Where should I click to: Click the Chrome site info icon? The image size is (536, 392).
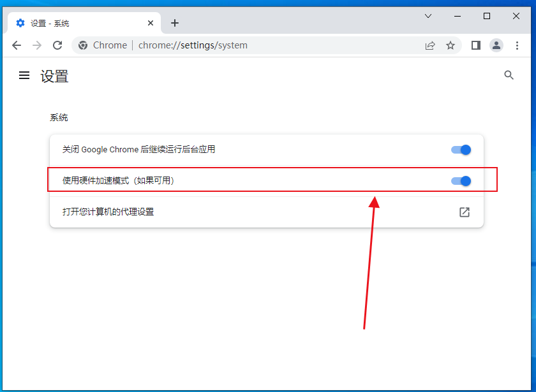[83, 45]
